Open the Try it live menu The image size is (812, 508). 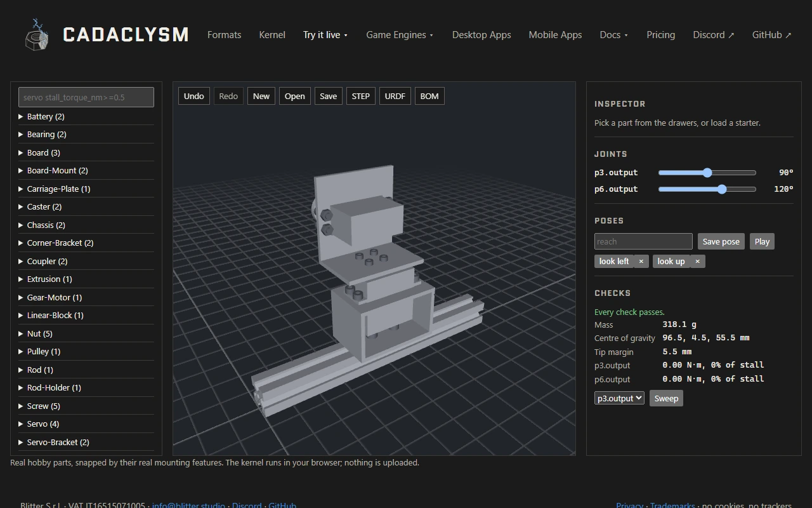(x=325, y=35)
